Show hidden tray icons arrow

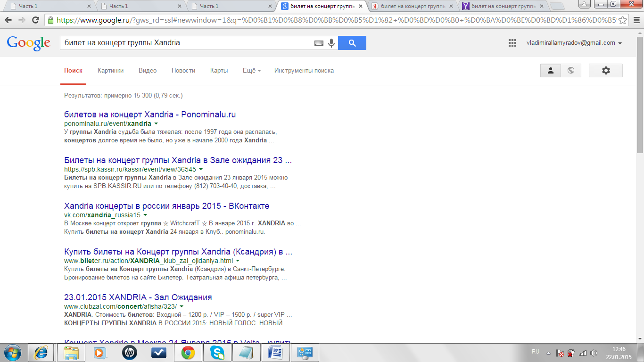[x=548, y=353]
